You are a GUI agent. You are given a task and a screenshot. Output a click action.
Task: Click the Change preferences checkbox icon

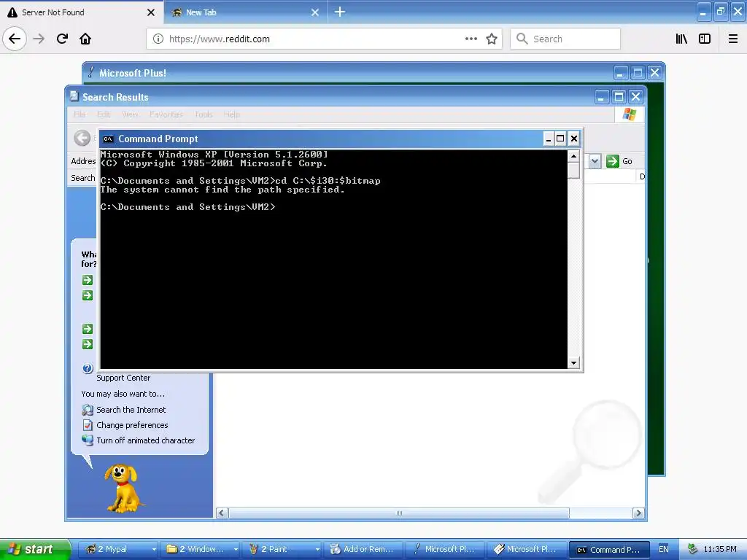click(88, 425)
